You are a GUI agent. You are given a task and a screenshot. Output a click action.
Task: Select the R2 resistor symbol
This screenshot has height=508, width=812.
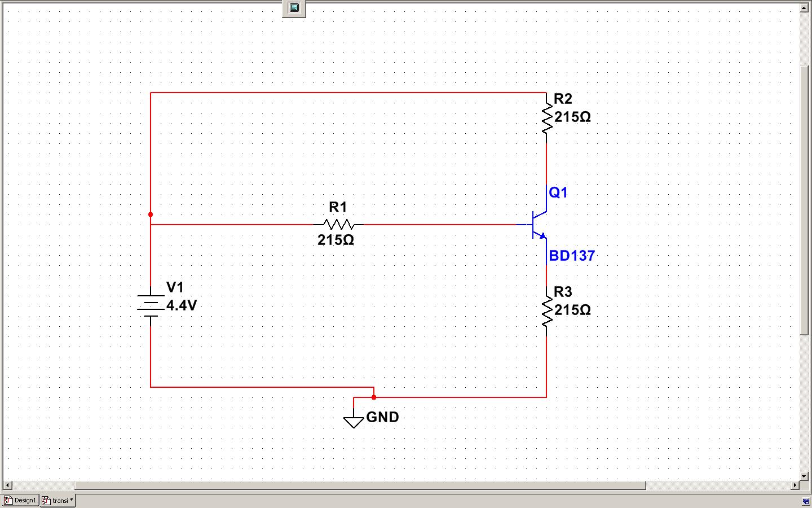tap(546, 117)
